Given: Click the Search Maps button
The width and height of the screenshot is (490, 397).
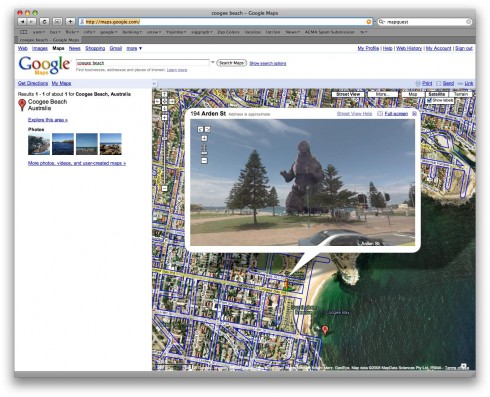Looking at the screenshot, I should tap(232, 63).
